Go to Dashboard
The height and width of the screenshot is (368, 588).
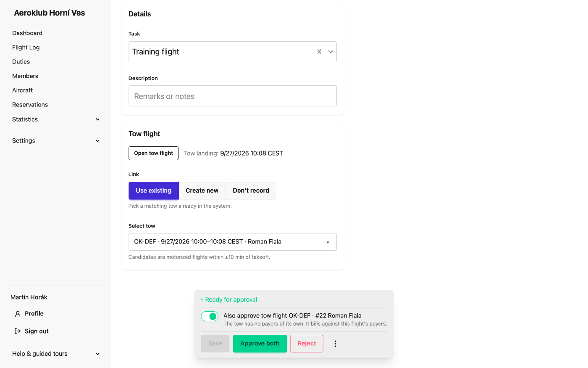click(x=27, y=33)
